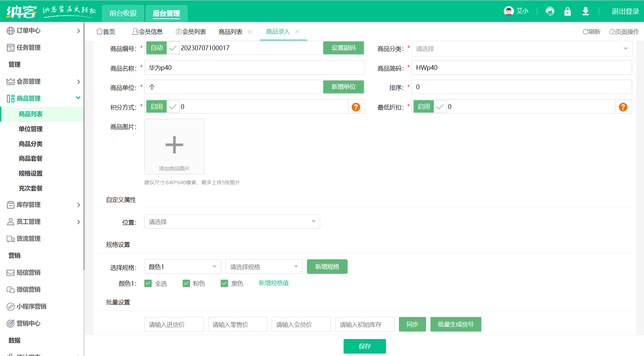This screenshot has height=356, width=644.
Task: Uncheck the 粉色 specification value
Action: coord(186,283)
